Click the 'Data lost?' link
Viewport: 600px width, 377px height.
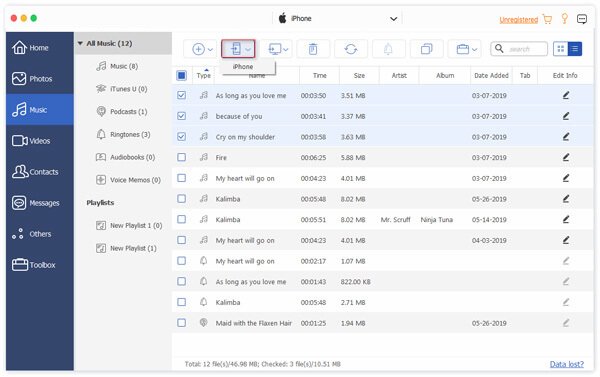567,364
